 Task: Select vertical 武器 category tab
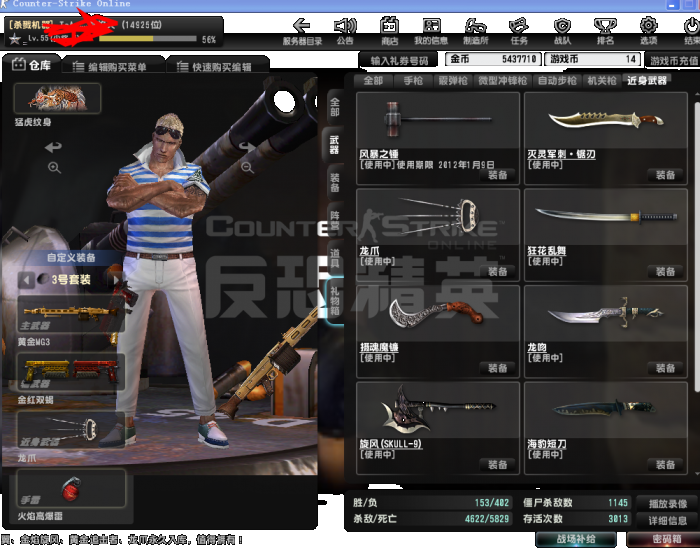[334, 145]
